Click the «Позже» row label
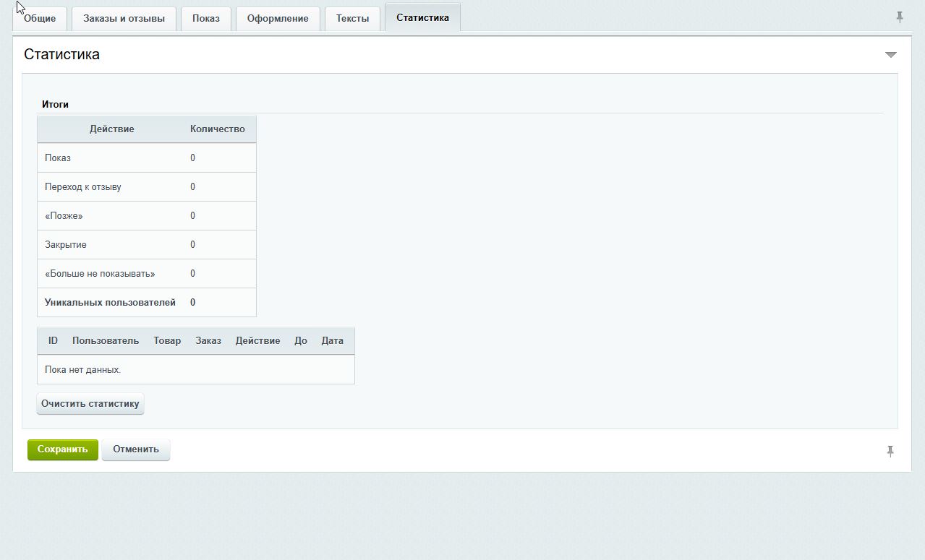Image resolution: width=925 pixels, height=560 pixels. pos(64,215)
